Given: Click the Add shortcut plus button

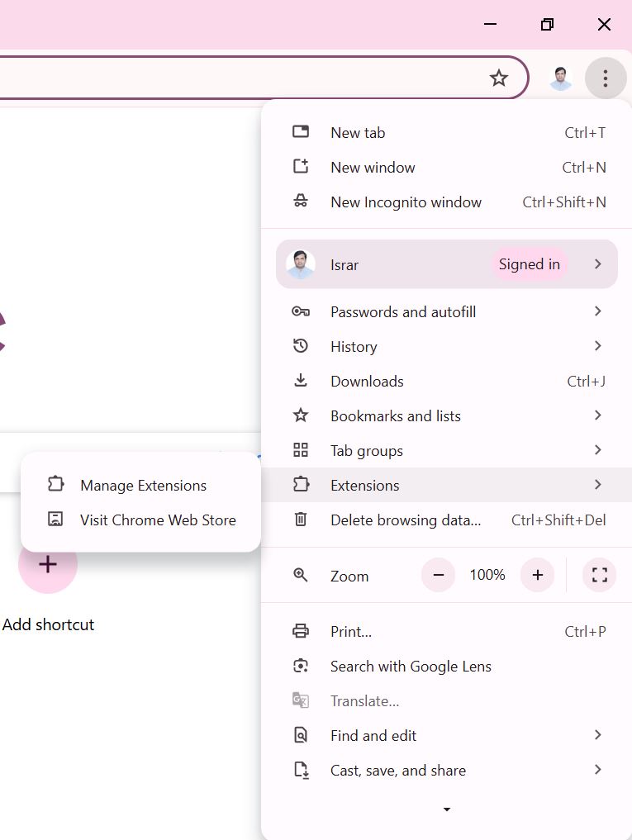Looking at the screenshot, I should [x=48, y=565].
